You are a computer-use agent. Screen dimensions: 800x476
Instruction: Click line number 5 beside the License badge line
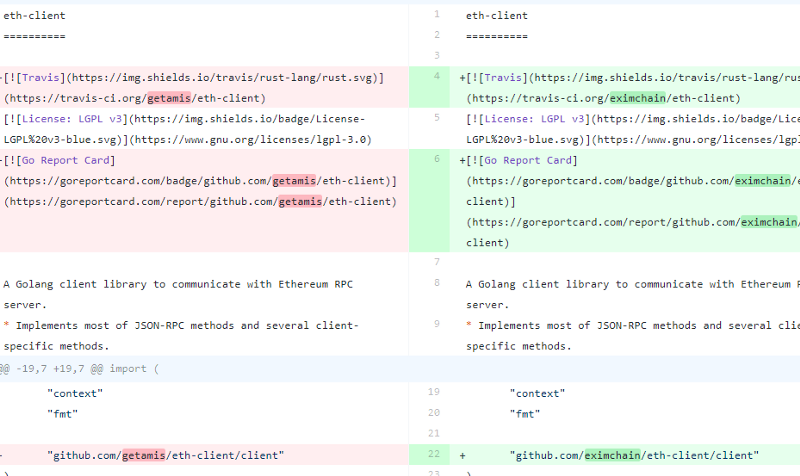(x=437, y=117)
